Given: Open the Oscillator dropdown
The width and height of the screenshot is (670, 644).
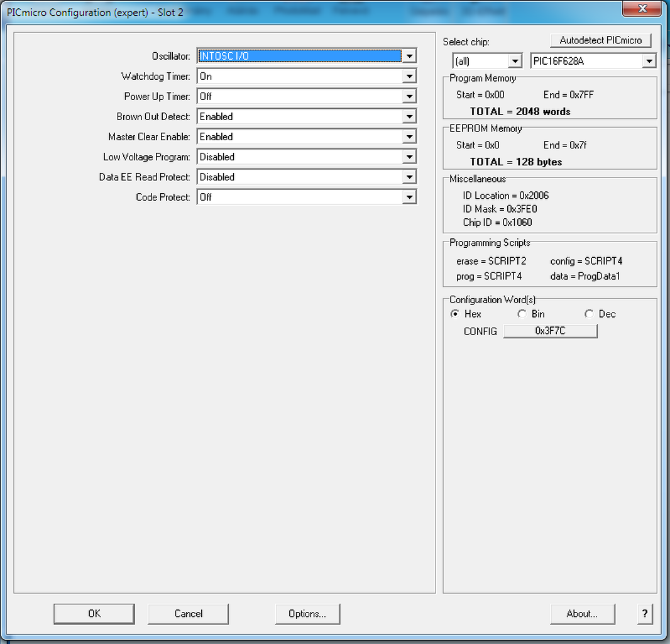Looking at the screenshot, I should coord(306,55).
